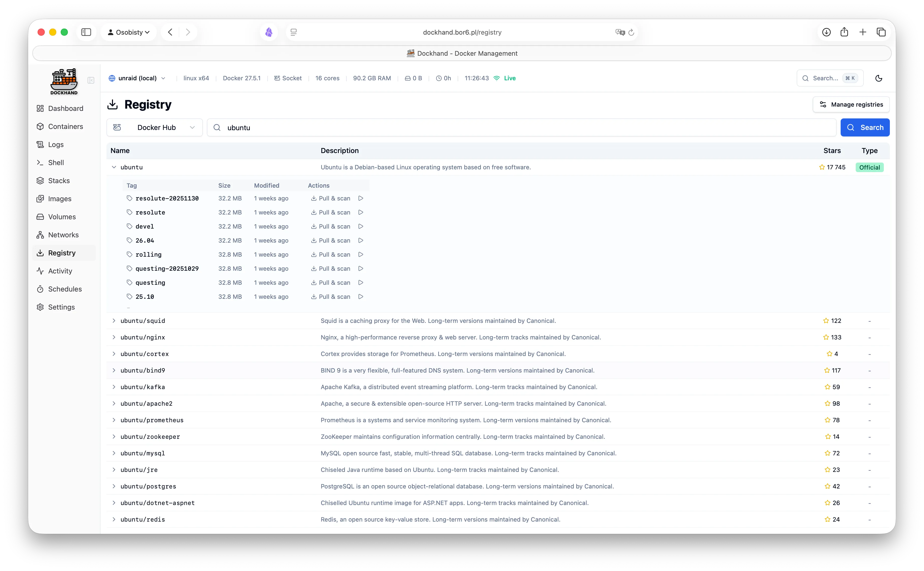This screenshot has width=924, height=571.
Task: Open the Networks page
Action: 63,235
